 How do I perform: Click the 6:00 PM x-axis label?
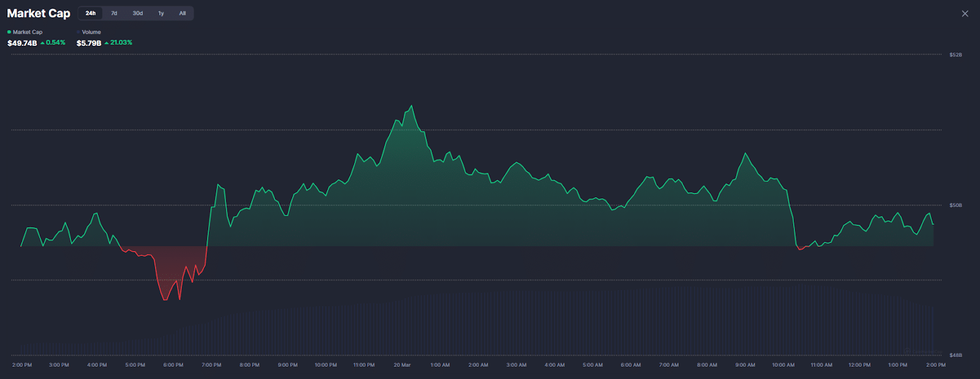(173, 365)
